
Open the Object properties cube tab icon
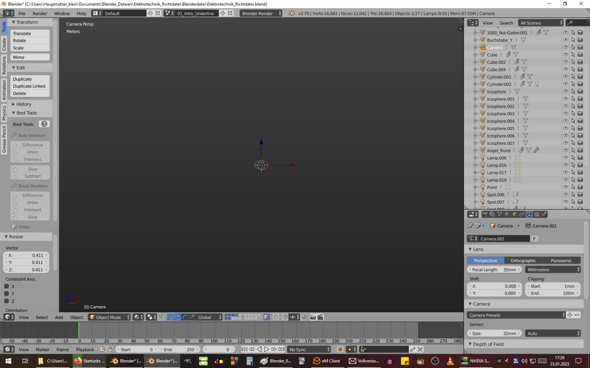515,214
